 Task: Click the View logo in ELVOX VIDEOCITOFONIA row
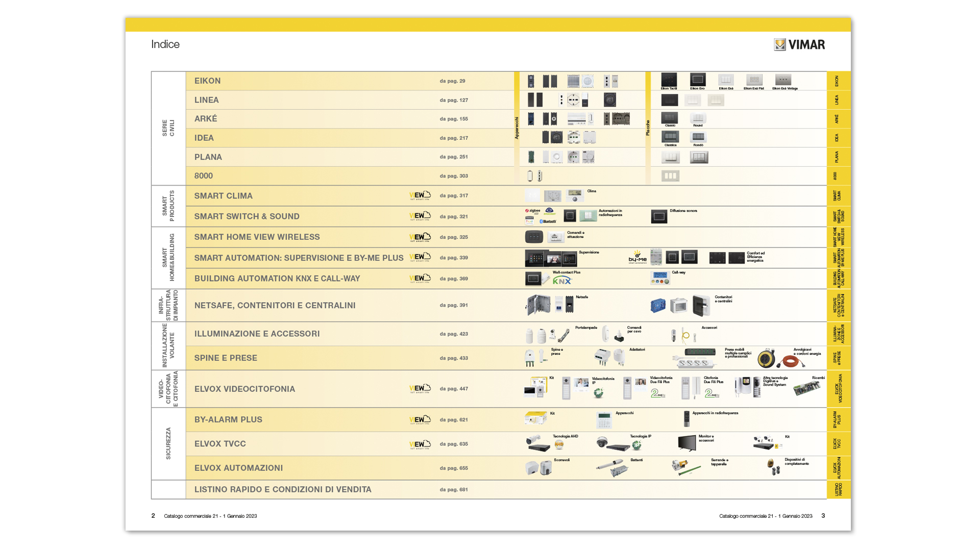pyautogui.click(x=420, y=389)
